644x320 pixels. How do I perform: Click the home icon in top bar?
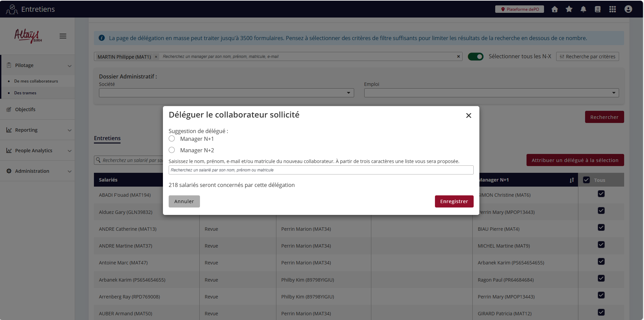pos(554,9)
